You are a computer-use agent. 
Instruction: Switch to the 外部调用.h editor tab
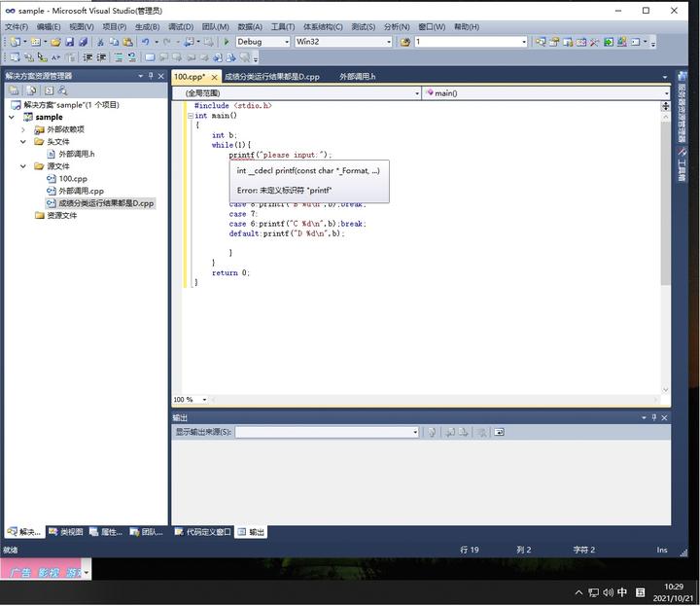point(357,76)
